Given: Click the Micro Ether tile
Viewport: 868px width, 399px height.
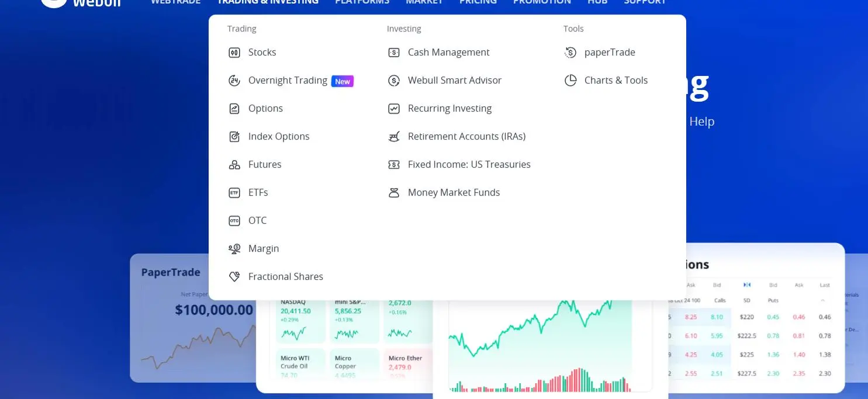Looking at the screenshot, I should pyautogui.click(x=407, y=364).
